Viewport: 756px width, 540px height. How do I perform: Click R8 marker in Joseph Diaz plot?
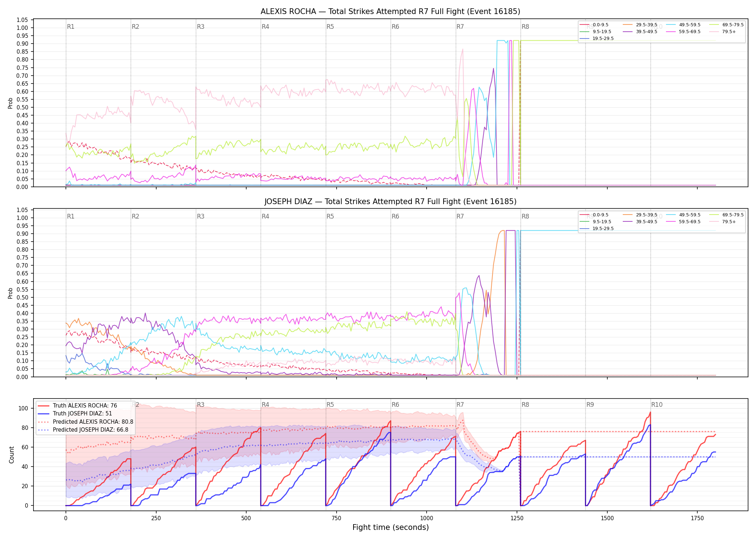[x=525, y=216]
